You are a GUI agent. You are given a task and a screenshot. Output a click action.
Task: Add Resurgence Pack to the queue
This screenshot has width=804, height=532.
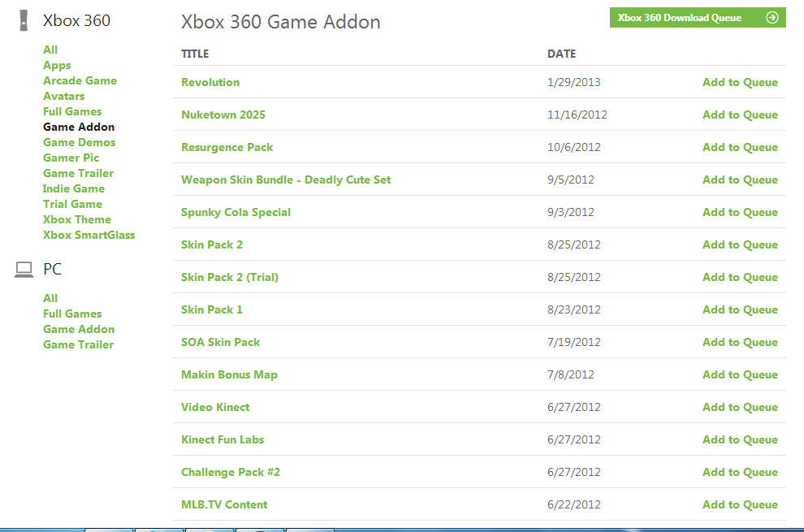[740, 147]
